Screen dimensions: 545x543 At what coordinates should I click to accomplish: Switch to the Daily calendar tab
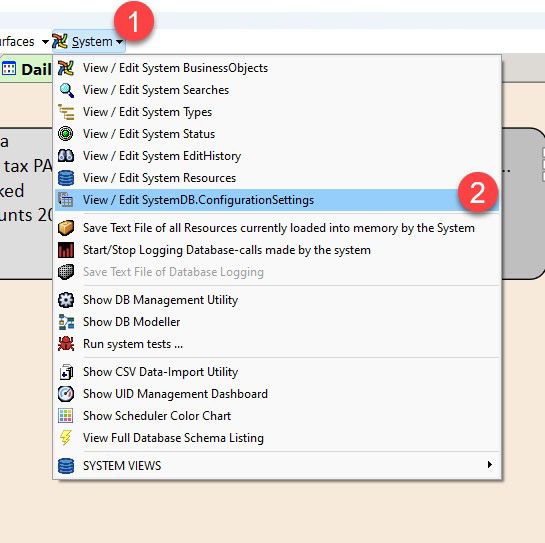coord(26,69)
